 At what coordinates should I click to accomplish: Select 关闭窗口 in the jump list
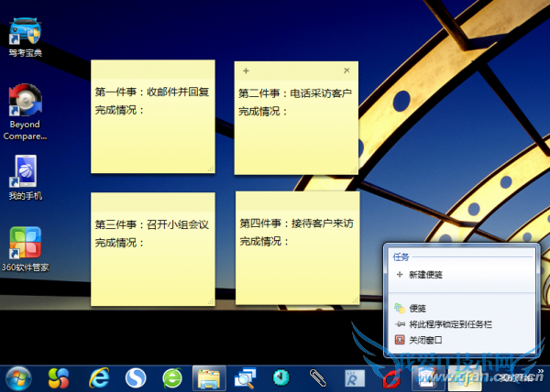[x=462, y=340]
